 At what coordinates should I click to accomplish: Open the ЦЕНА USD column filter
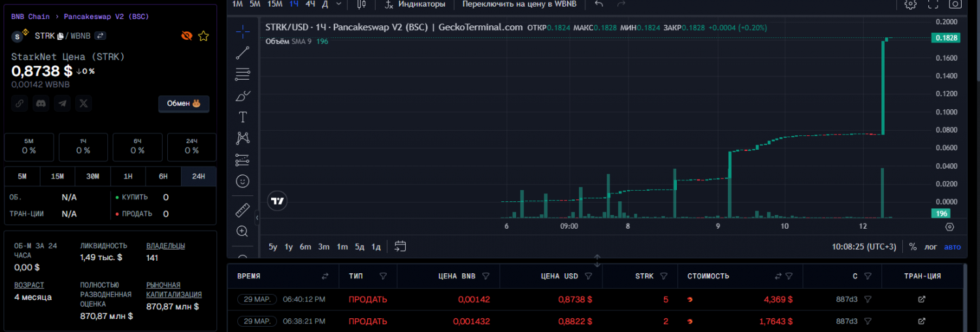tap(588, 276)
